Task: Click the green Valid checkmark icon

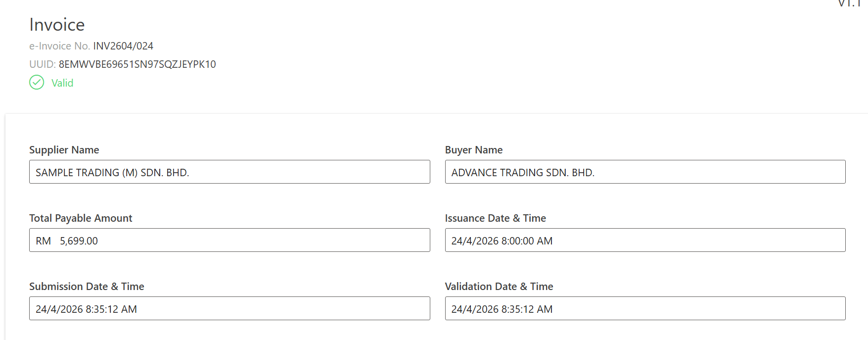Action: click(x=37, y=82)
